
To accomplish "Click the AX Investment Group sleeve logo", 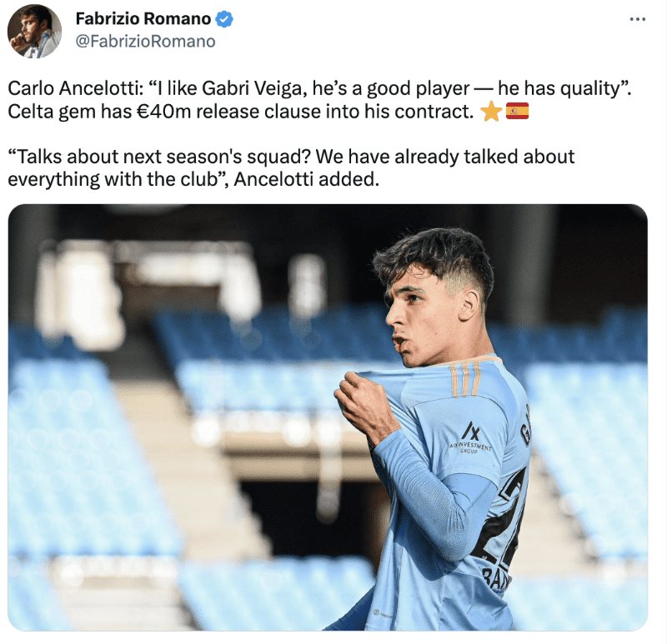I will click(x=470, y=438).
